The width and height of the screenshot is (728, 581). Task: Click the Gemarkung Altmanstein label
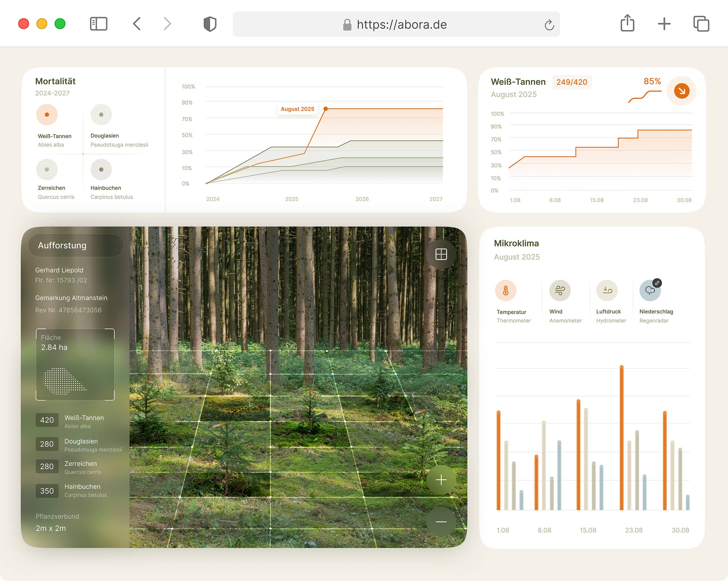coord(71,298)
